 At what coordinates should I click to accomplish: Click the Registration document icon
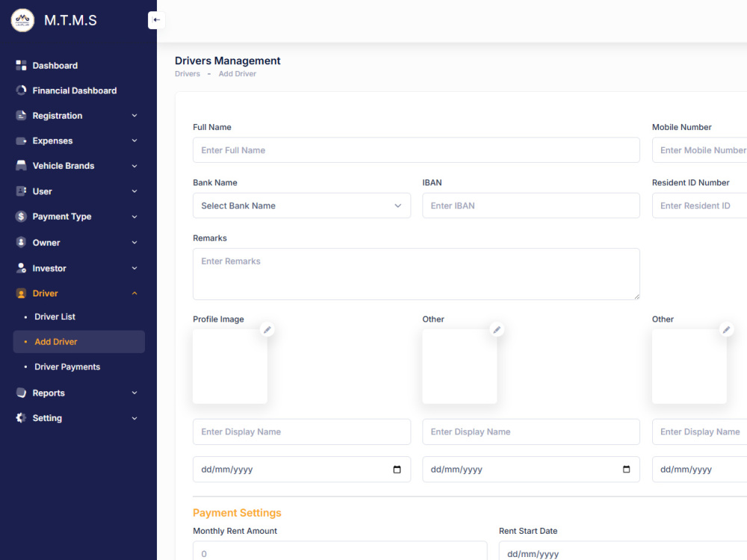(x=21, y=116)
